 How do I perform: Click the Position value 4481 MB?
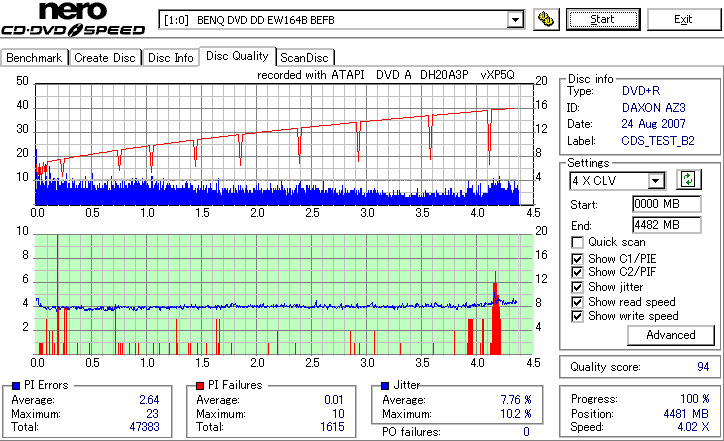(686, 414)
